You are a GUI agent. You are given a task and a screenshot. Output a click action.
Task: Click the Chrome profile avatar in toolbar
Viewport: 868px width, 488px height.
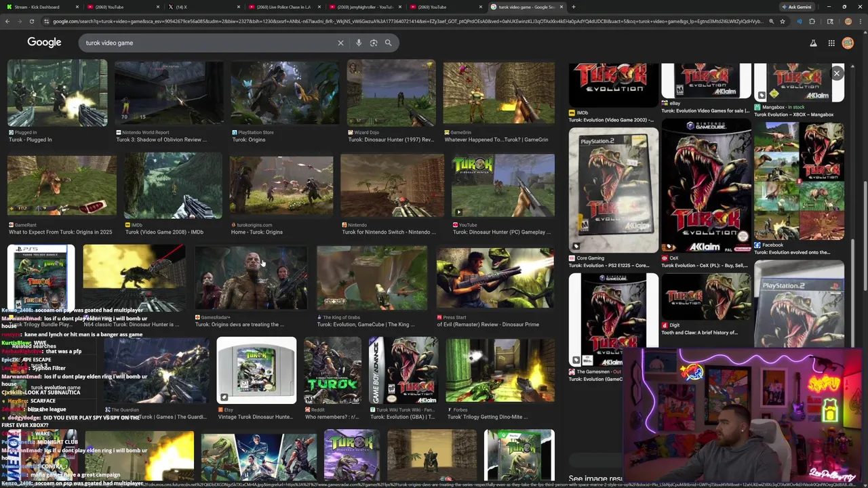(x=848, y=21)
